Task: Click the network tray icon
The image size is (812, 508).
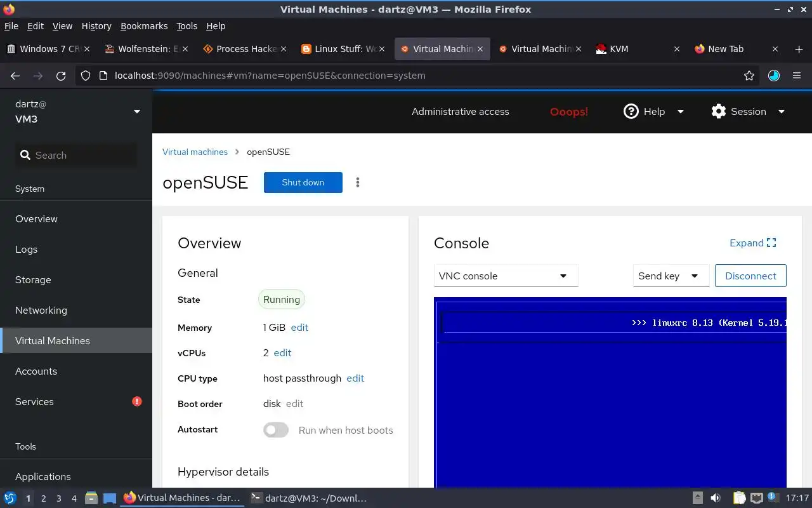Action: (756, 498)
